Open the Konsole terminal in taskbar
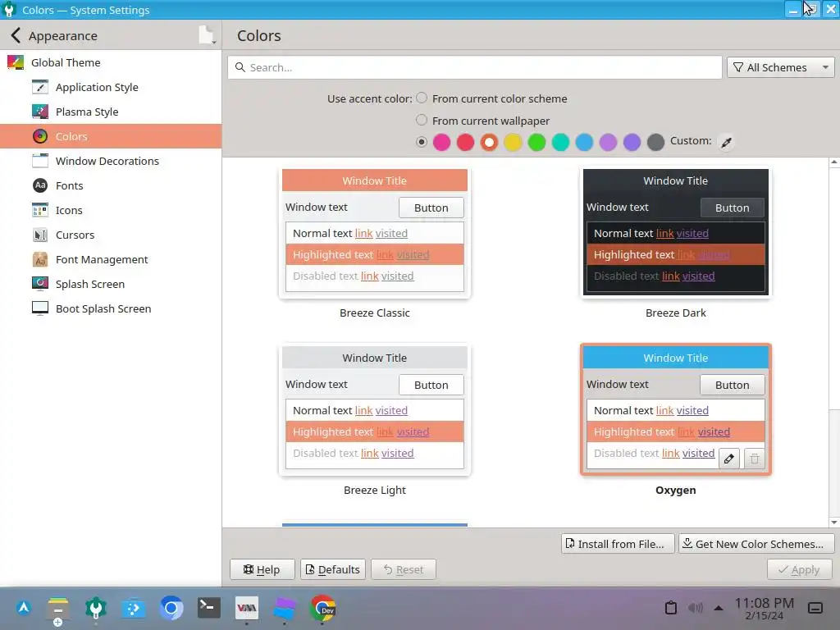Screen dimensions: 840x630 [x=209, y=608]
